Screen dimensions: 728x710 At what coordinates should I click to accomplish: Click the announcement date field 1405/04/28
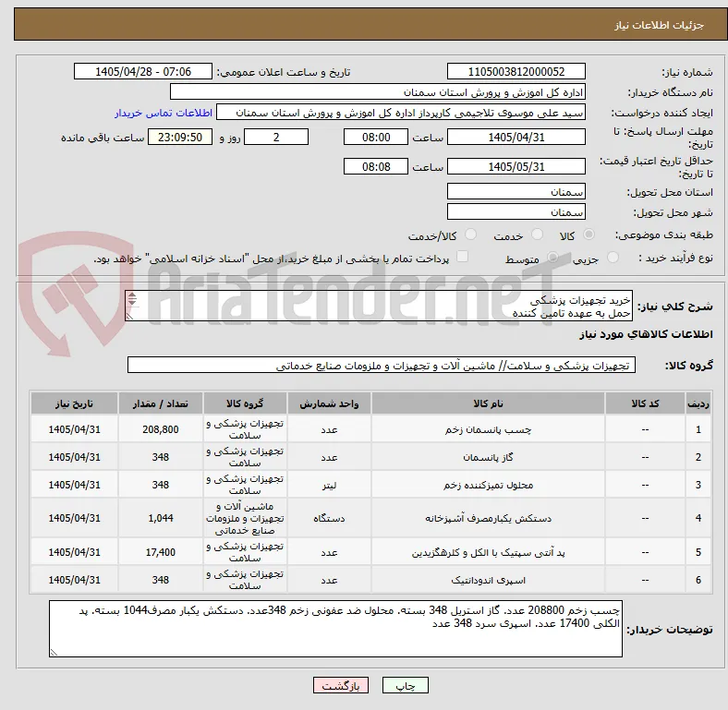point(143,71)
